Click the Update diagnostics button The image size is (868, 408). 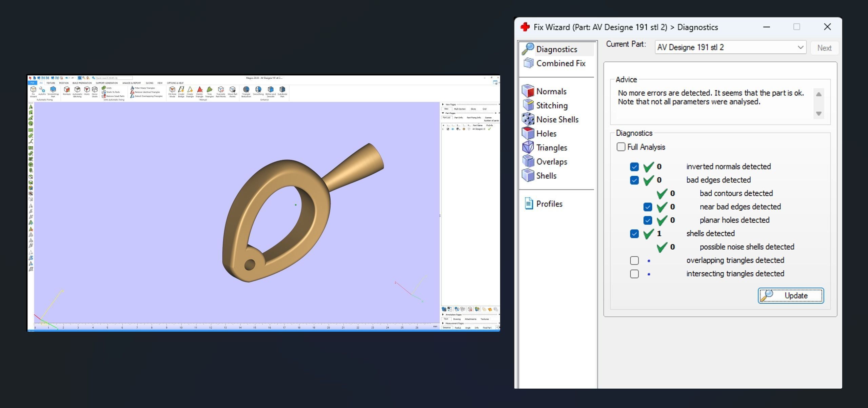click(791, 295)
